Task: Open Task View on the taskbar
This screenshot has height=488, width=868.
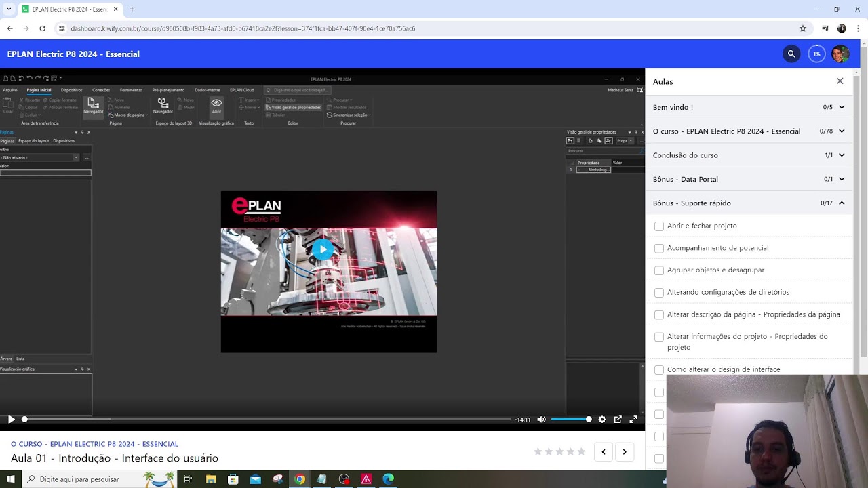Action: [188, 479]
